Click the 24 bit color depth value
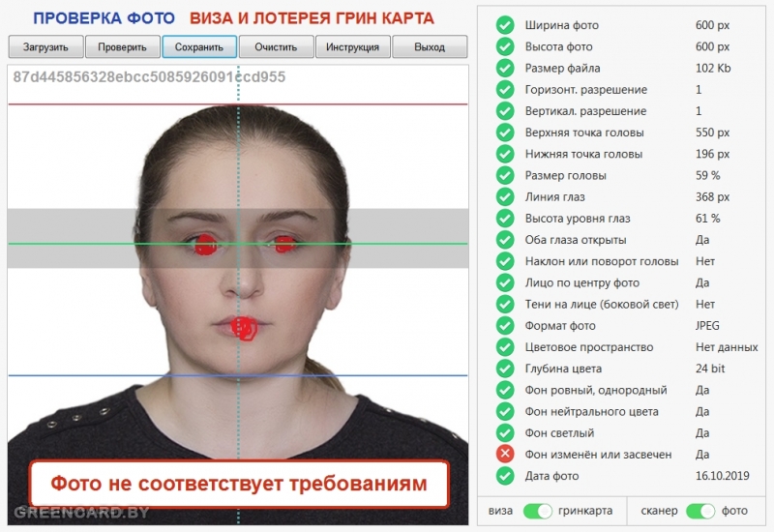The width and height of the screenshot is (774, 532). tap(710, 369)
